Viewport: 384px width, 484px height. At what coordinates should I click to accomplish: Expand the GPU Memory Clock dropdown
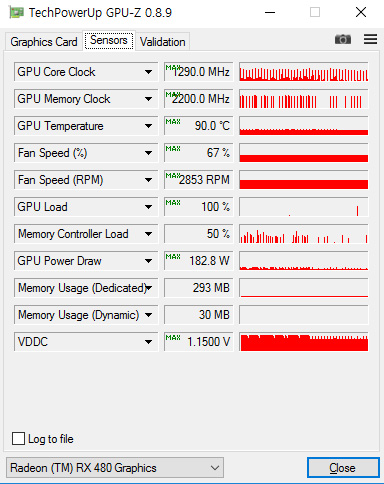tap(86, 99)
